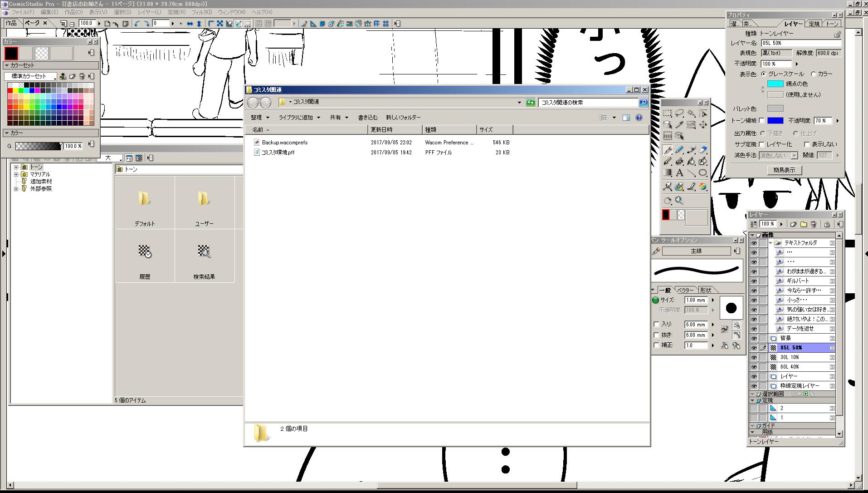Image resolution: width=868 pixels, height=493 pixels.
Task: Expand the トーン tree node
Action: click(16, 167)
